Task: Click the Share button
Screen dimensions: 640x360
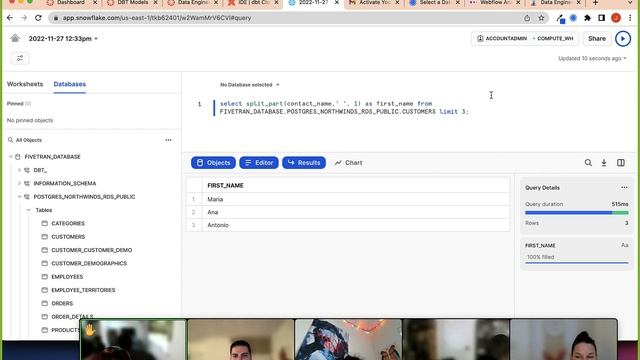Action: pyautogui.click(x=597, y=38)
